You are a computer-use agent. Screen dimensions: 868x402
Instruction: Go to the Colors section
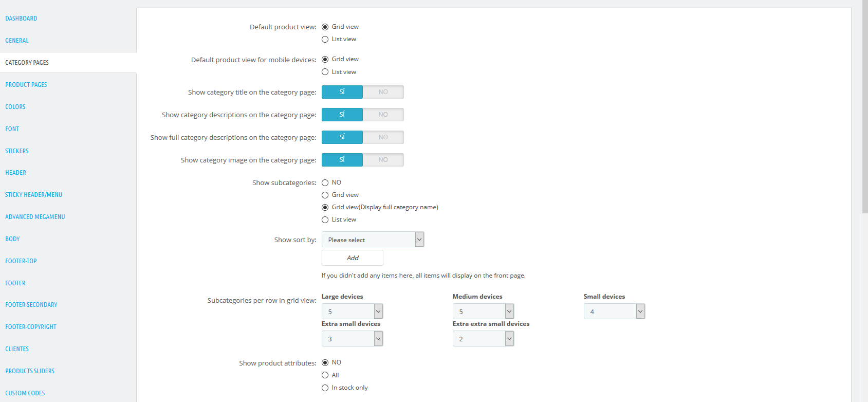tap(15, 107)
